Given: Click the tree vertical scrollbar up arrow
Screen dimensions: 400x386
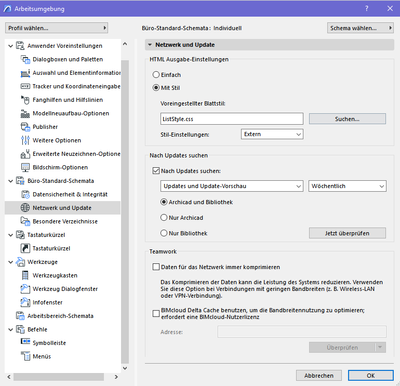Looking at the screenshot, I should pos(125,44).
